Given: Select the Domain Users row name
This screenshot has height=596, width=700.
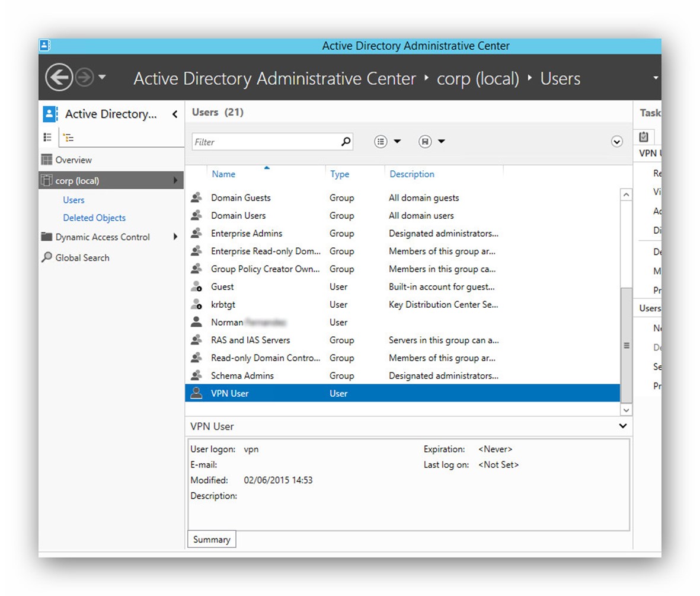Looking at the screenshot, I should coord(238,216).
